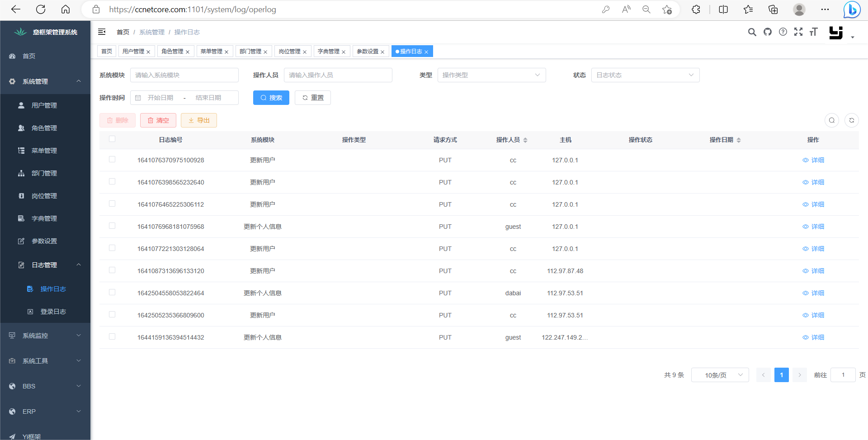Check the select-all checkbox in the table header

click(x=112, y=139)
